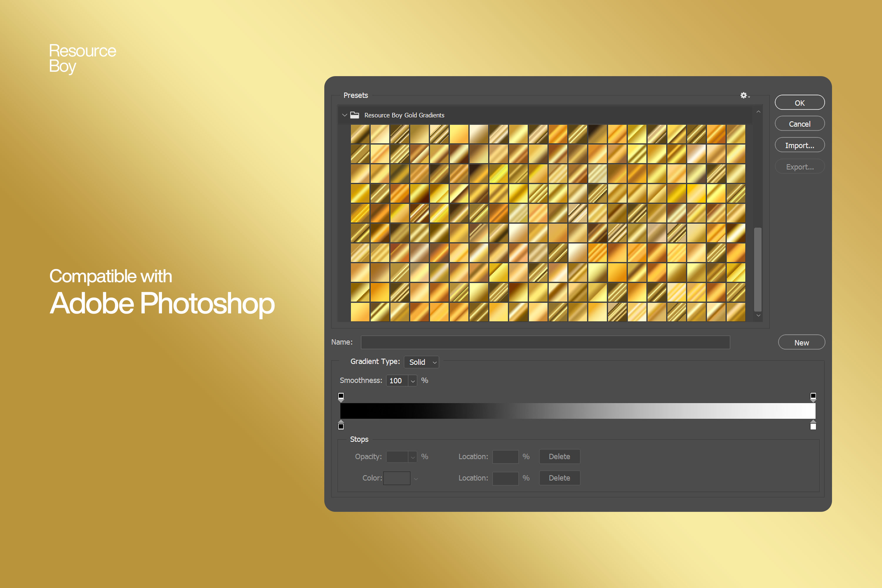This screenshot has width=882, height=588.
Task: Click the Import button
Action: pyautogui.click(x=799, y=144)
